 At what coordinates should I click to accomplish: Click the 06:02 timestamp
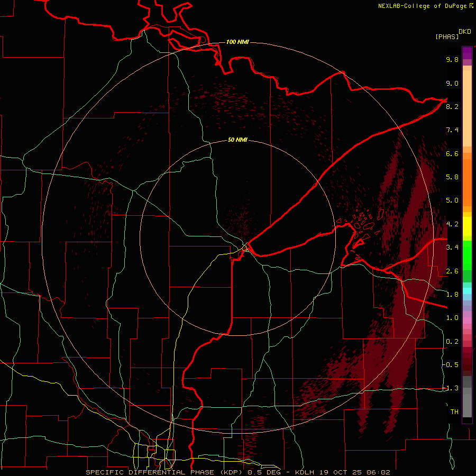coord(378,472)
